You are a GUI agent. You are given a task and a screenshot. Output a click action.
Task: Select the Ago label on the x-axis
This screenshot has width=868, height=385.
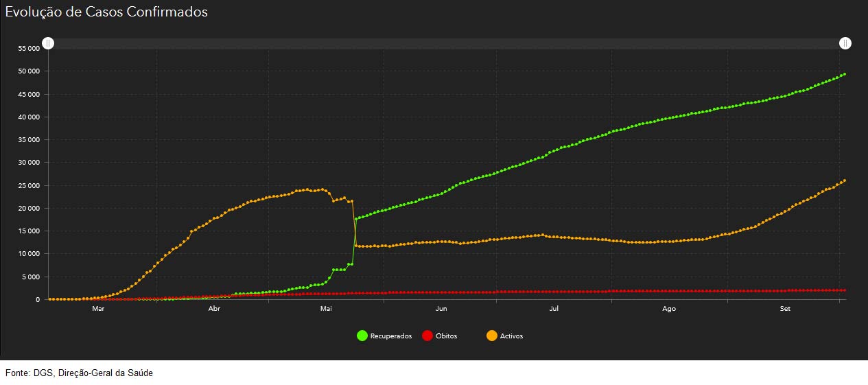pos(669,309)
